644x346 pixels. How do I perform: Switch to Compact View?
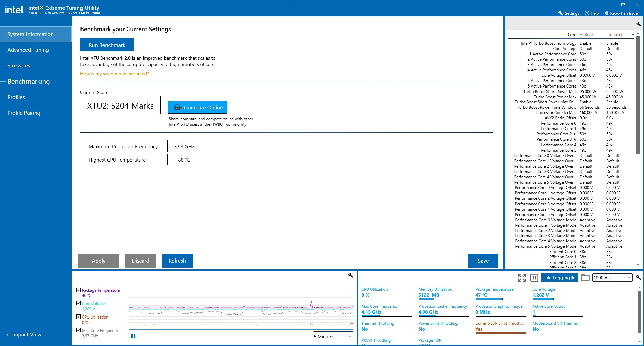click(24, 335)
